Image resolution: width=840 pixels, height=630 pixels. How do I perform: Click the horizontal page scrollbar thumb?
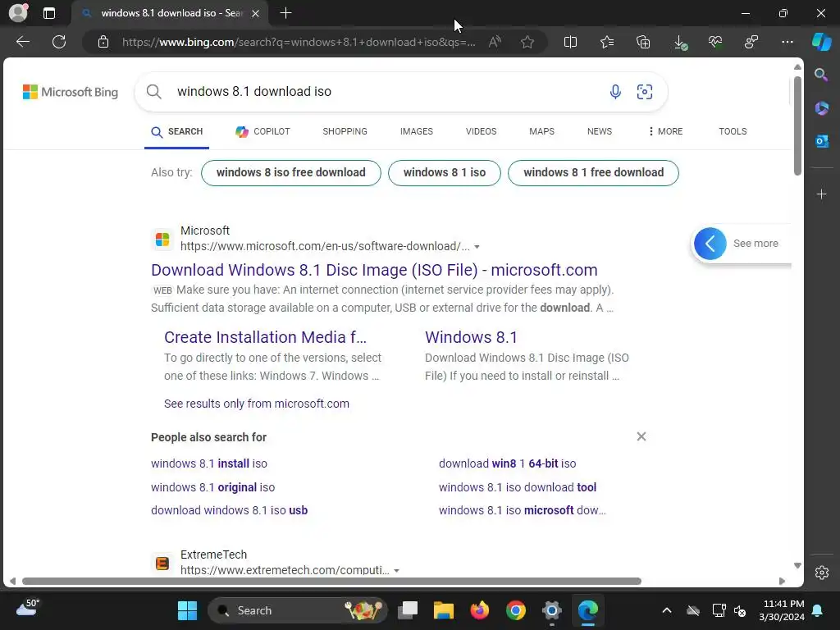[x=331, y=582]
